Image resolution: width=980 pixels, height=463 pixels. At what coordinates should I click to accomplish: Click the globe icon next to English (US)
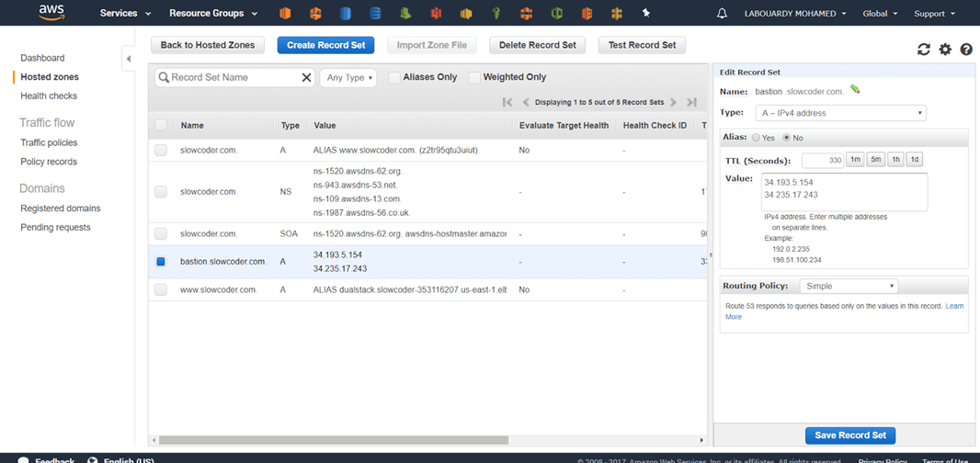tap(93, 460)
